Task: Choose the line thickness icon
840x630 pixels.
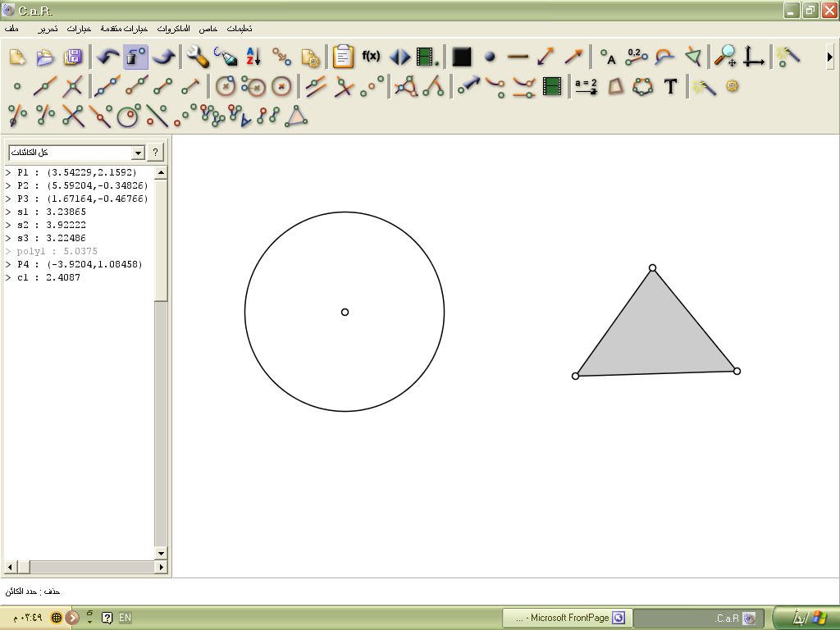Action: [518, 57]
